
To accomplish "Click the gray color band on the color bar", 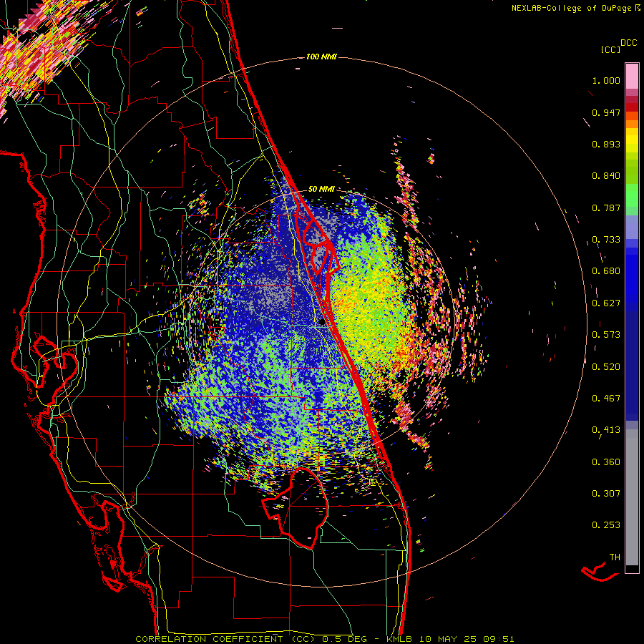I will [x=632, y=497].
